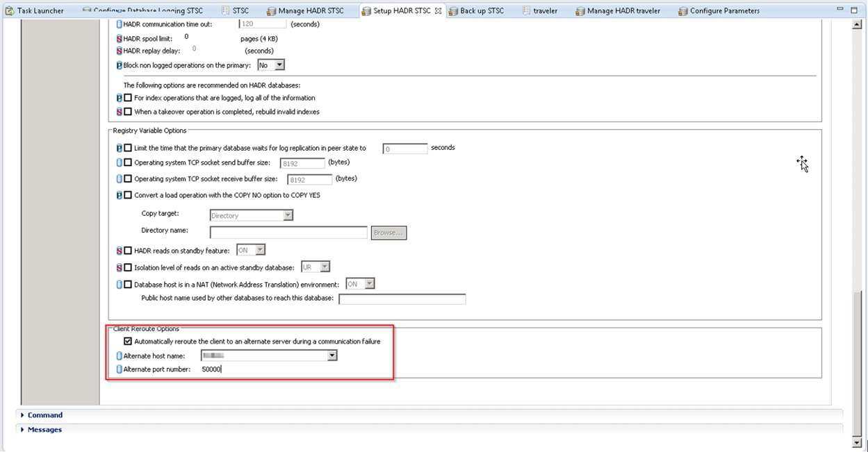Open Block non logged operations dropdown

[279, 65]
